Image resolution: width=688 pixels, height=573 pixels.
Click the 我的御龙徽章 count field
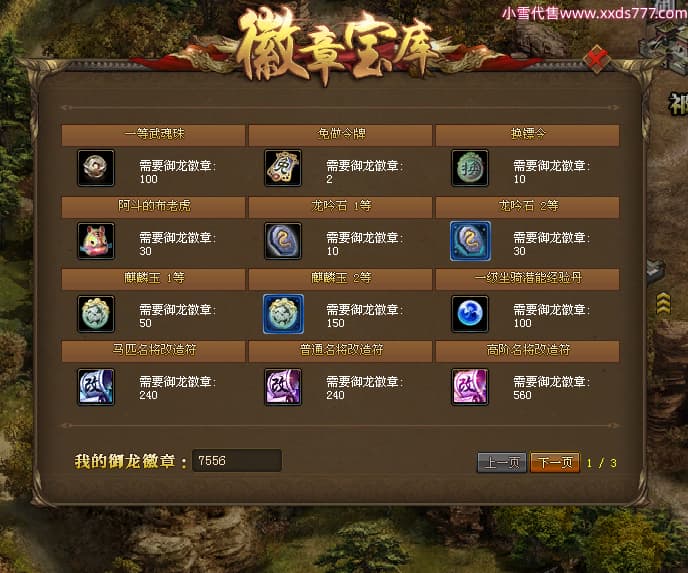(237, 461)
